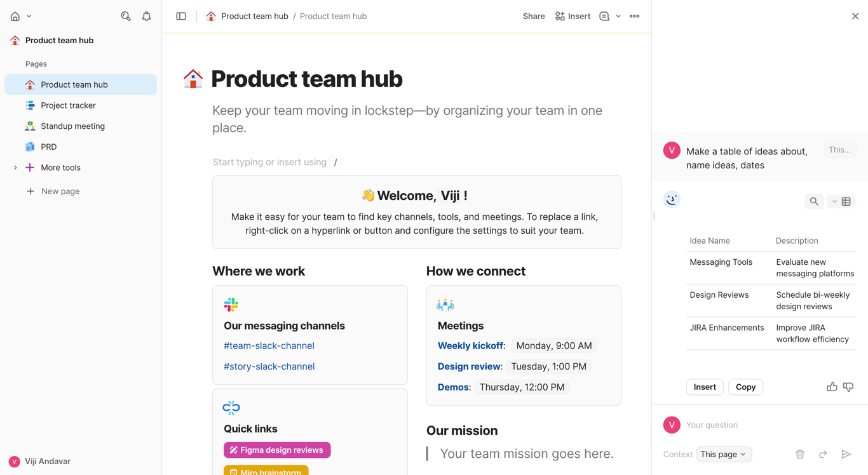Open the home workspace dropdown arrow
This screenshot has width=868, height=475.
29,17
